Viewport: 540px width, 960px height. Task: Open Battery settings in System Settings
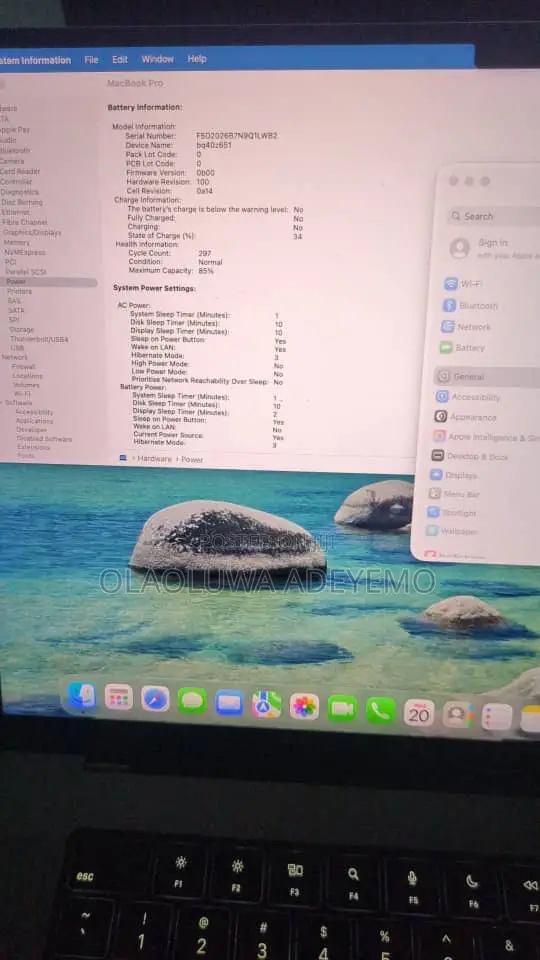point(462,348)
